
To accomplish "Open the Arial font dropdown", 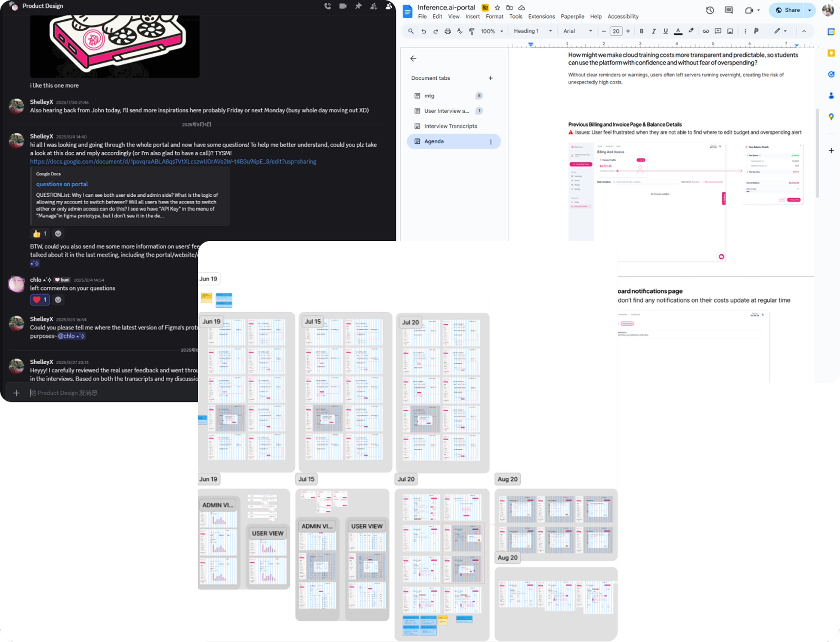I will point(577,31).
